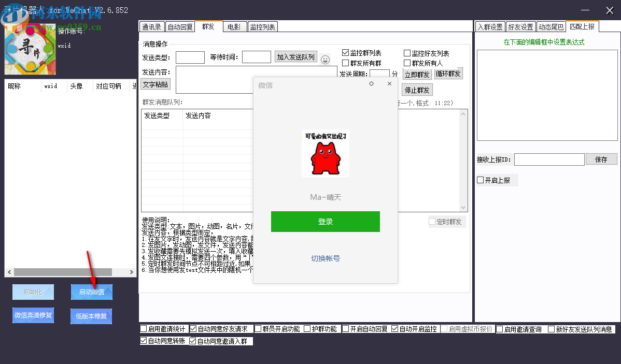
Task: Enable 启用邀请统计 checkbox
Action: click(144, 329)
